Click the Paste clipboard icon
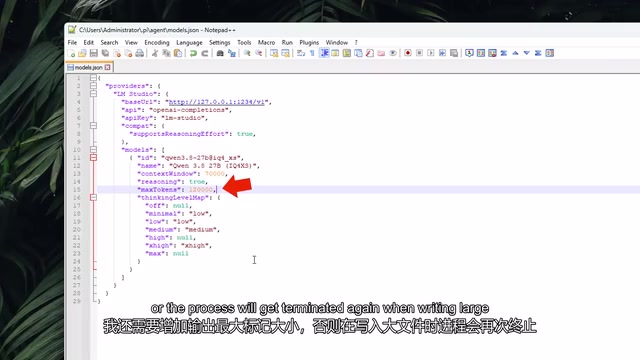 point(178,53)
